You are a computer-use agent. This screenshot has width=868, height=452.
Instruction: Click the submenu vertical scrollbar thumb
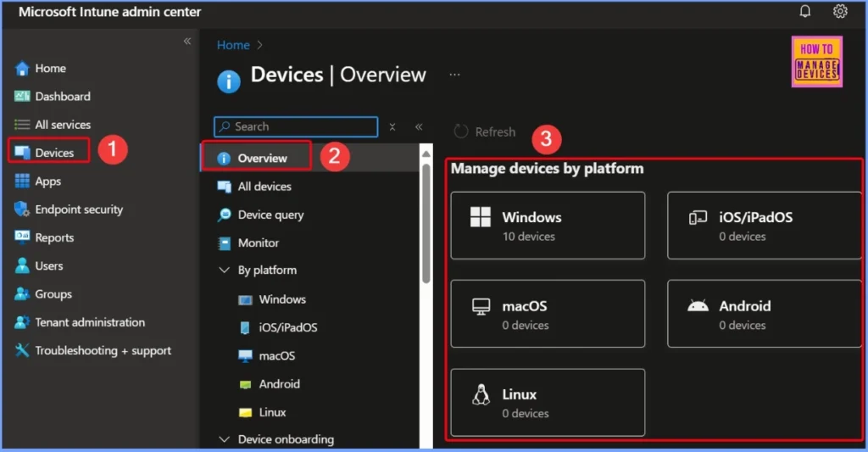[x=426, y=223]
